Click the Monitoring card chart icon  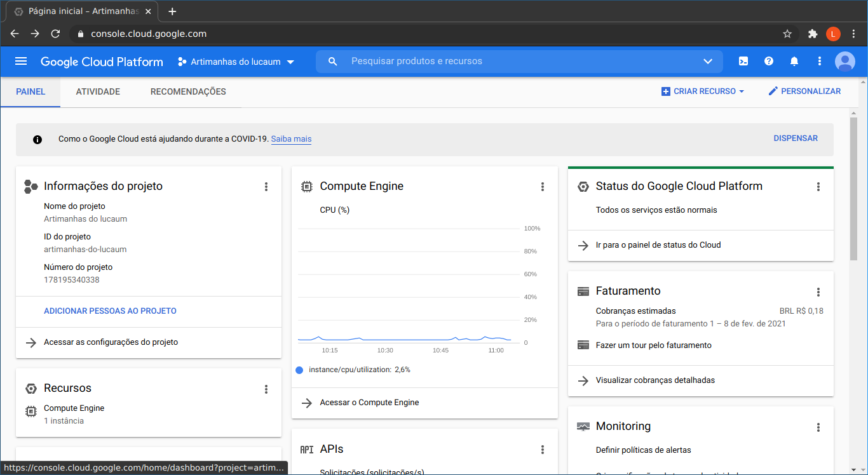[x=583, y=427]
